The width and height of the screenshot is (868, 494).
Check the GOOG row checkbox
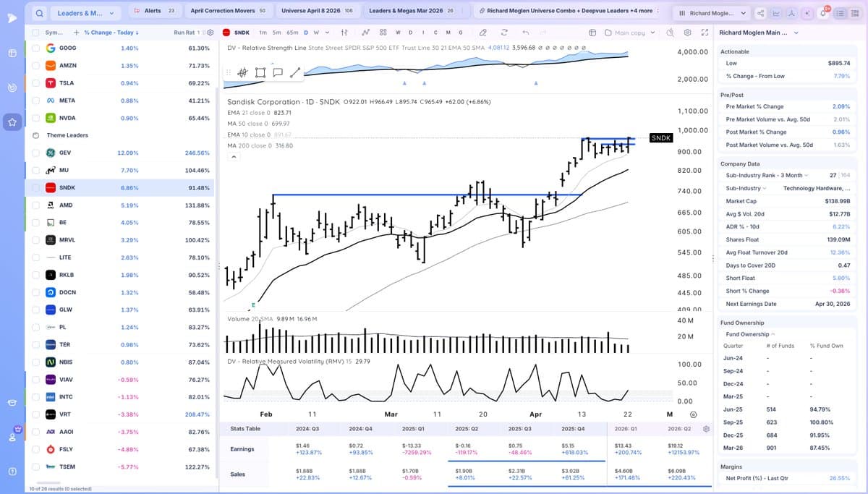[35, 48]
